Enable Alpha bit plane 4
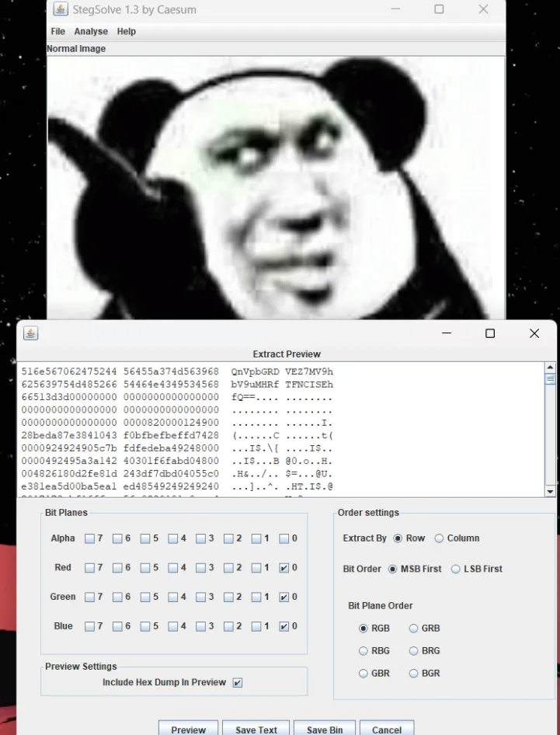The image size is (560, 735). (173, 538)
